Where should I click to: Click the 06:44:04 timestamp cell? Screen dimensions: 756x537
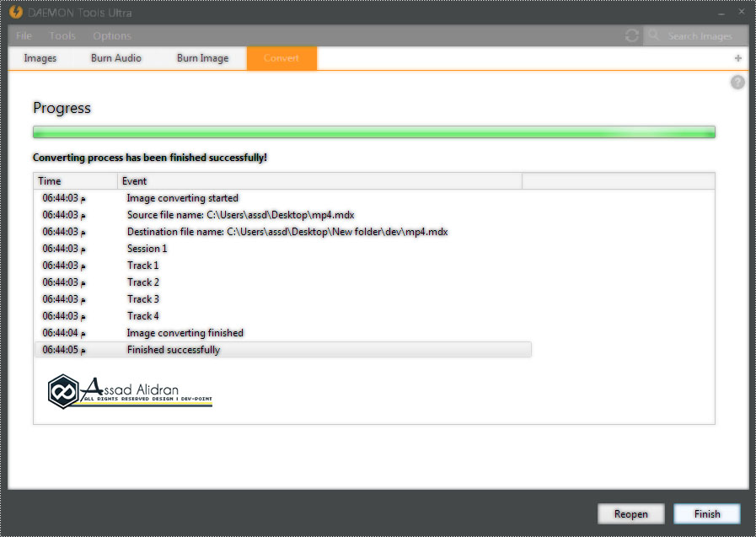point(64,333)
